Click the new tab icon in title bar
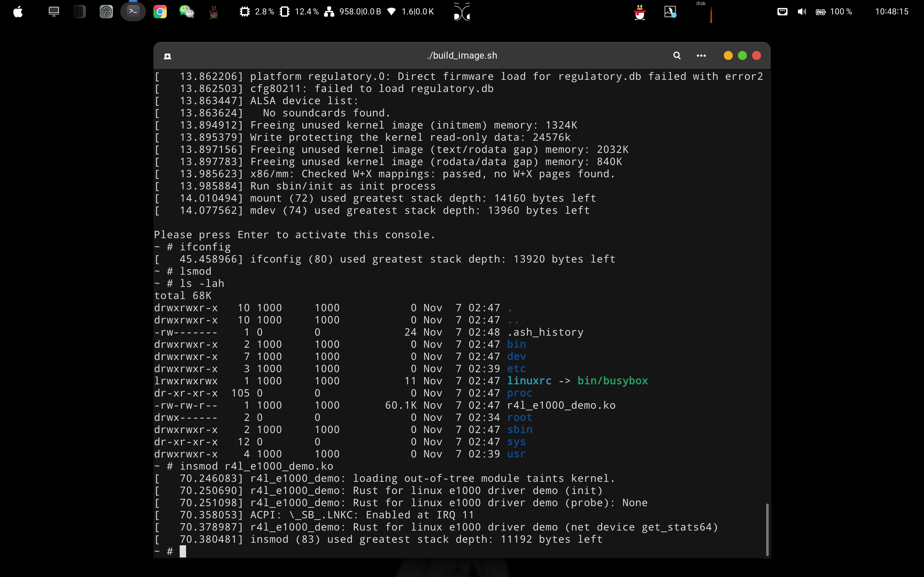The height and width of the screenshot is (577, 924). pos(167,56)
